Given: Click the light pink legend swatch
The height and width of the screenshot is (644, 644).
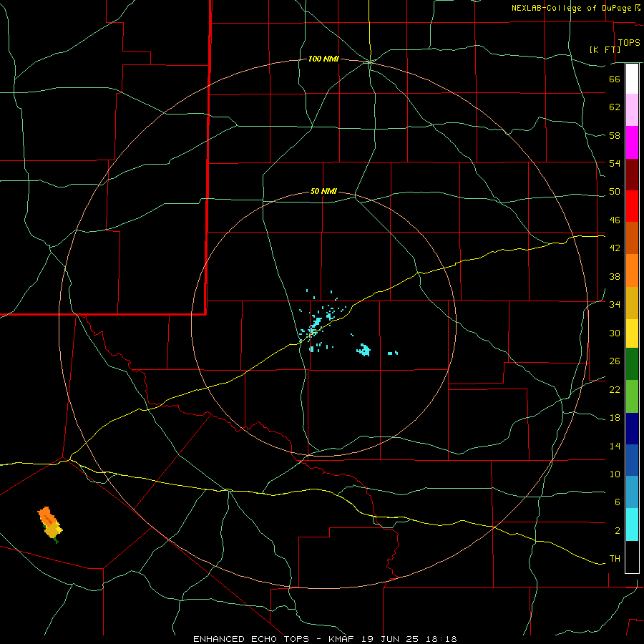Looking at the screenshot, I should click(632, 109).
